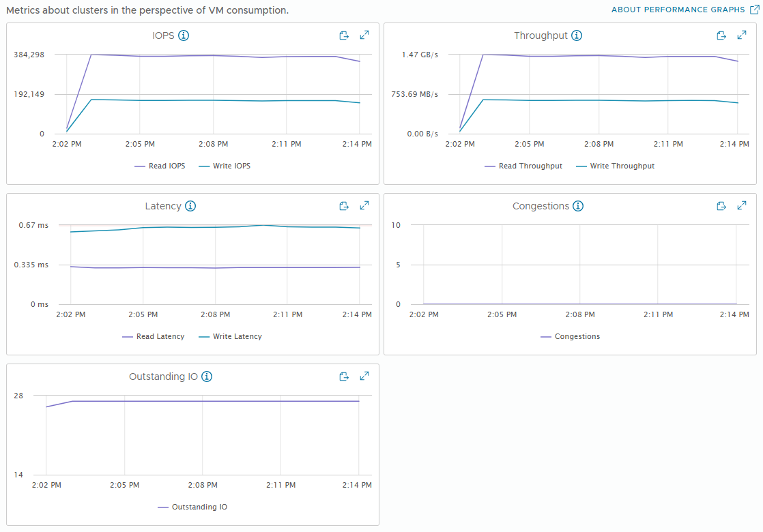This screenshot has height=532, width=763.
Task: Click the 0.67 ms axis label
Action: 33,225
